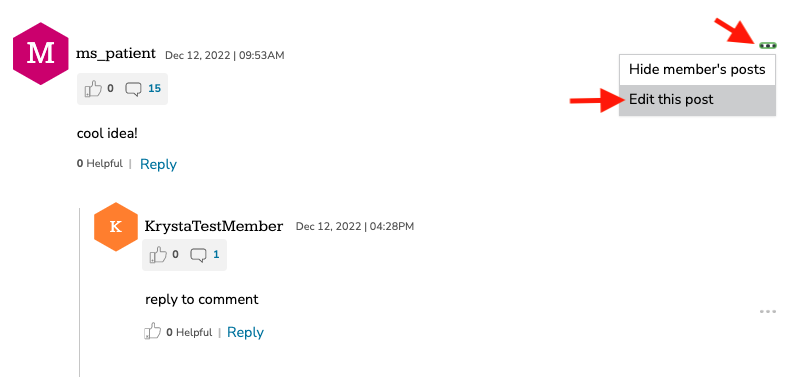Click comment bubble icon on ms_patient's post
The image size is (809, 387).
[x=134, y=89]
